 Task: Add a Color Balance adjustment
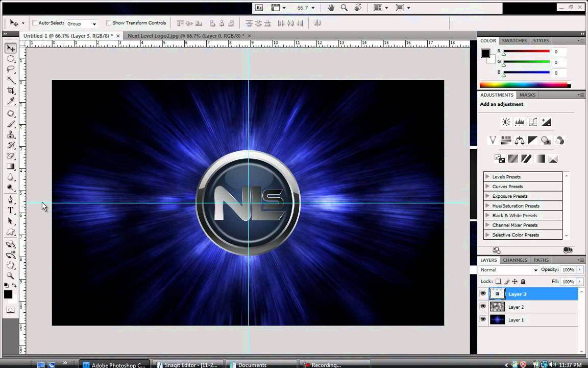tap(520, 141)
